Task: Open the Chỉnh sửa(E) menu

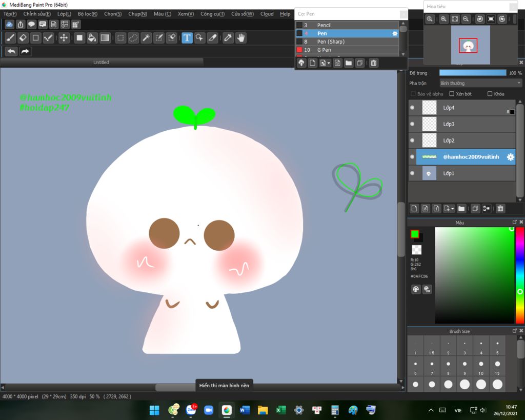Action: coord(37,14)
